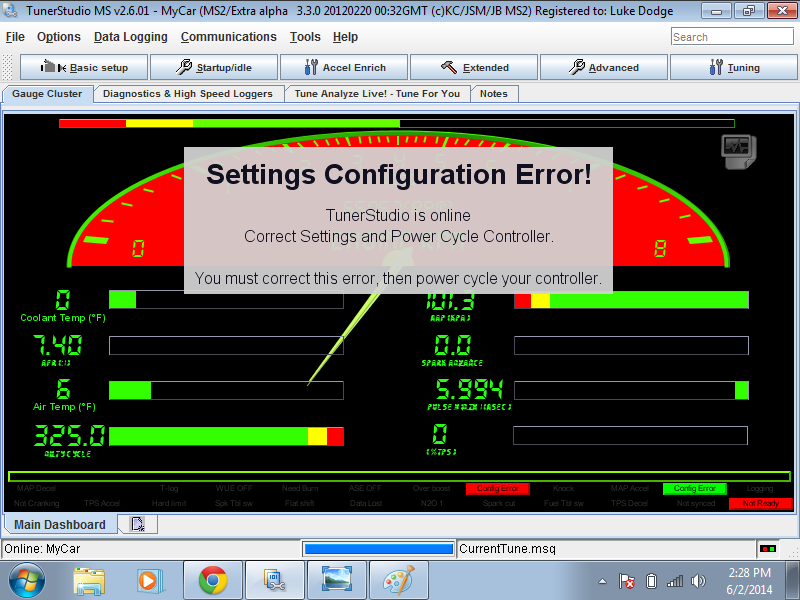The width and height of the screenshot is (800, 600).
Task: Open File Explorer from the taskbar
Action: [x=89, y=581]
